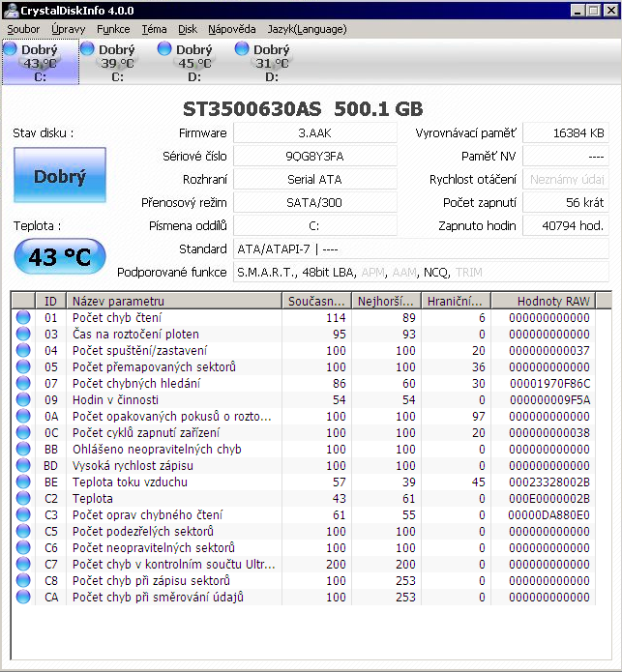
Task: Open the Úpravy menu
Action: 68,29
